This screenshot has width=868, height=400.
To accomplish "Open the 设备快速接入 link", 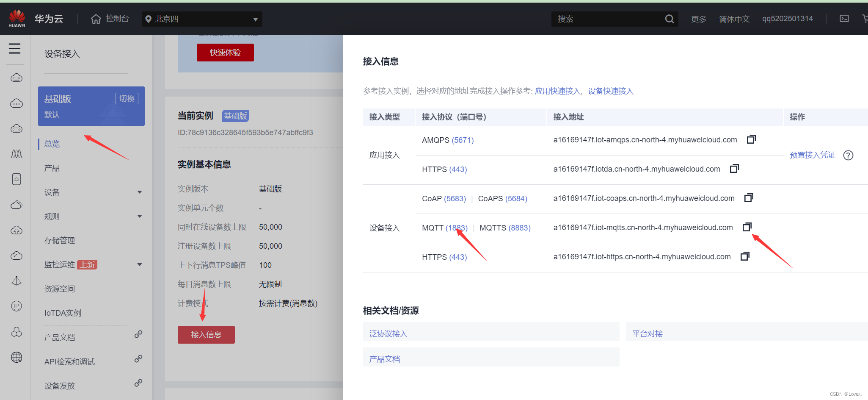I will click(x=611, y=91).
